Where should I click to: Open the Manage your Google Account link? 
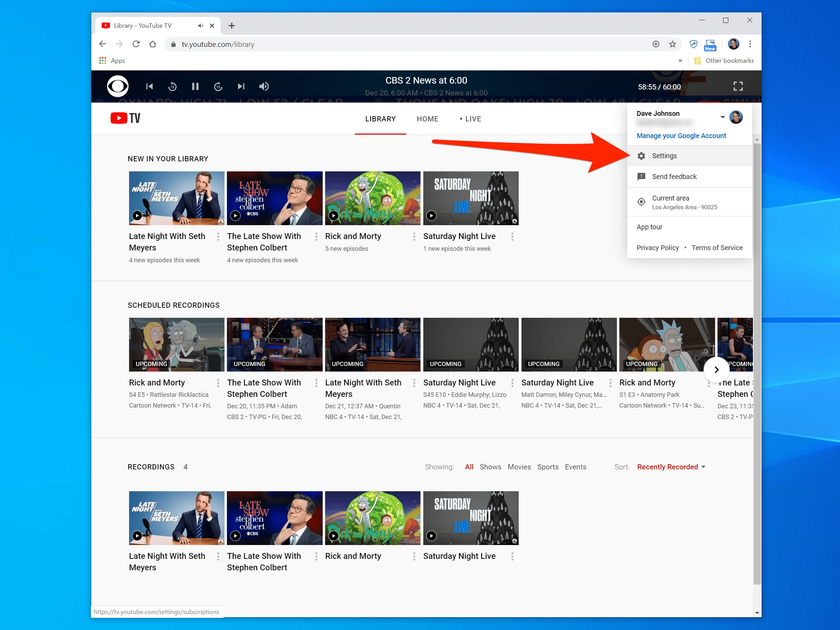681,136
